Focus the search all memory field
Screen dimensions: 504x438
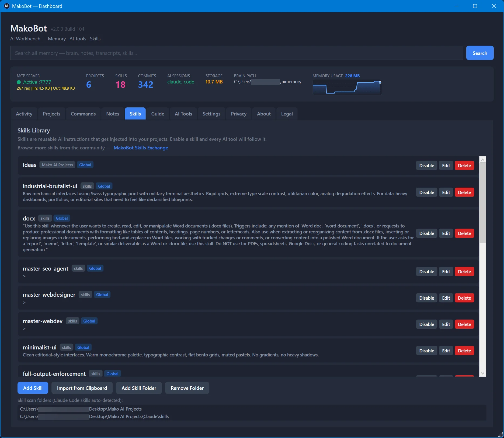(237, 53)
